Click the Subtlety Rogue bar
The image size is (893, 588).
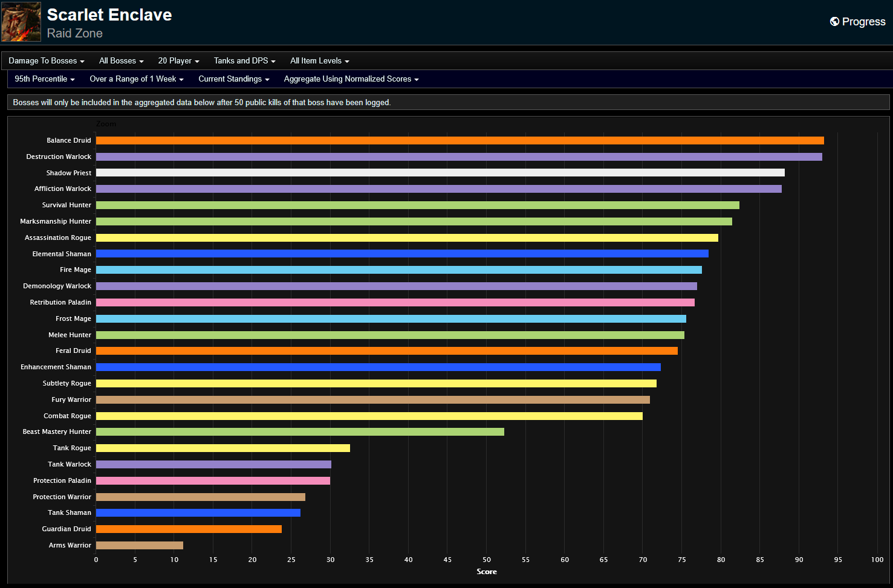tap(376, 383)
